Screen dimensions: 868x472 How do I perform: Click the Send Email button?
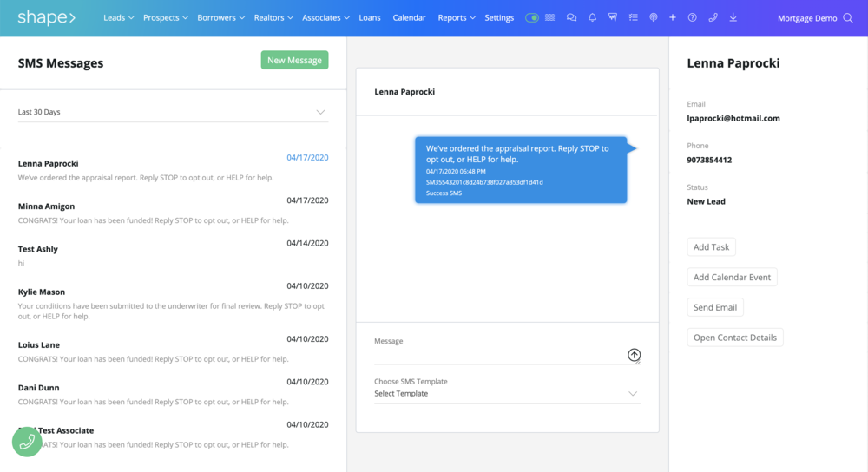715,307
